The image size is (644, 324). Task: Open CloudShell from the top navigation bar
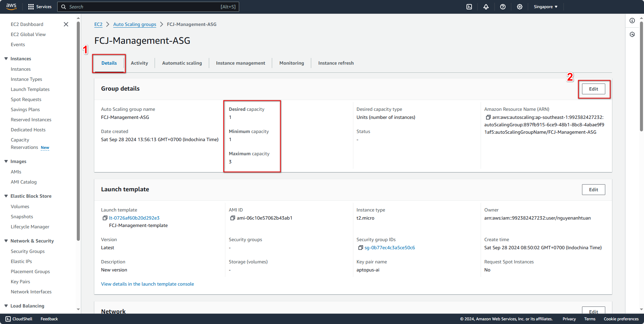pos(469,7)
